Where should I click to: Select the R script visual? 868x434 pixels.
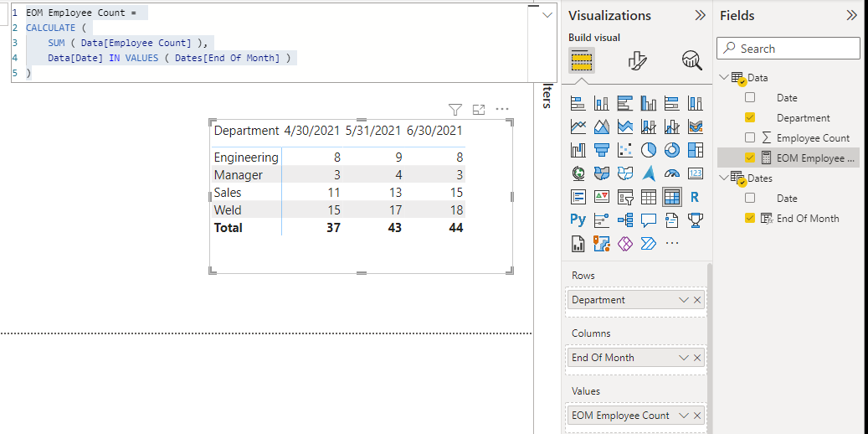(696, 197)
